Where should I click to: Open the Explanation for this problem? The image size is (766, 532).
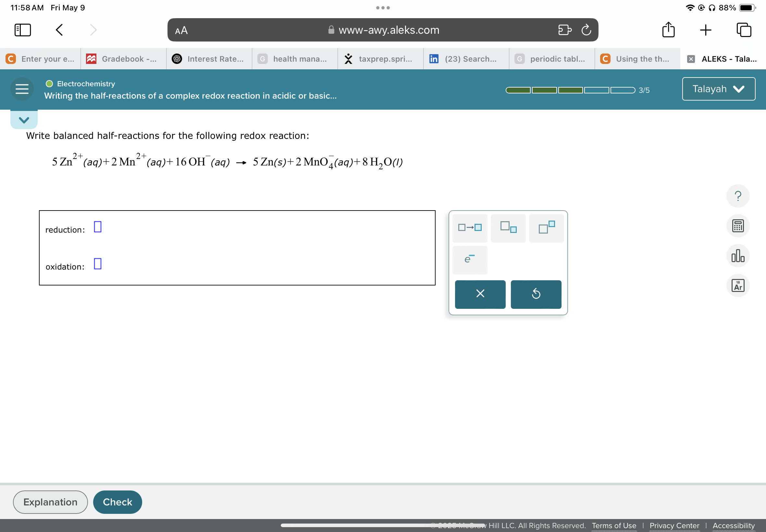click(50, 502)
